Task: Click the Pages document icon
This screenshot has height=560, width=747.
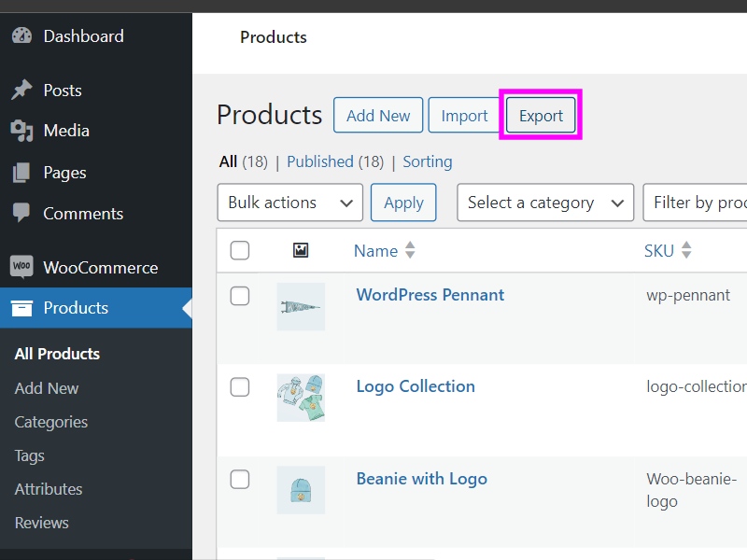Action: [x=22, y=172]
